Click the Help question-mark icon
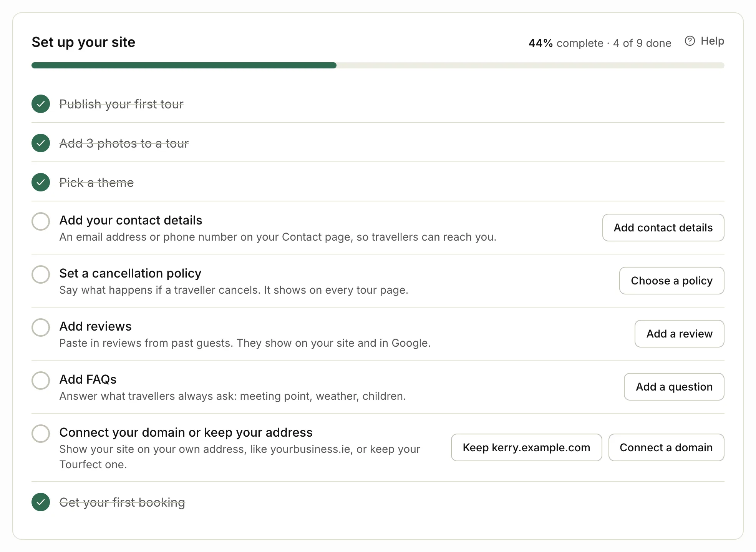756x552 pixels. (x=690, y=41)
